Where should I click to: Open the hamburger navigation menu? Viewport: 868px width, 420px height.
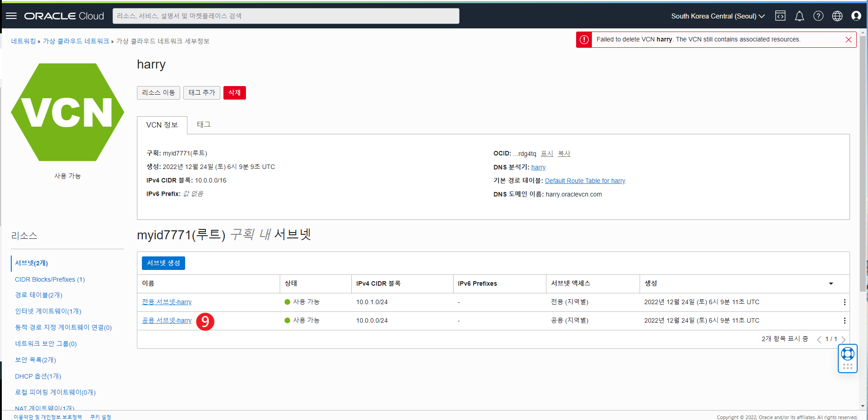coord(11,16)
